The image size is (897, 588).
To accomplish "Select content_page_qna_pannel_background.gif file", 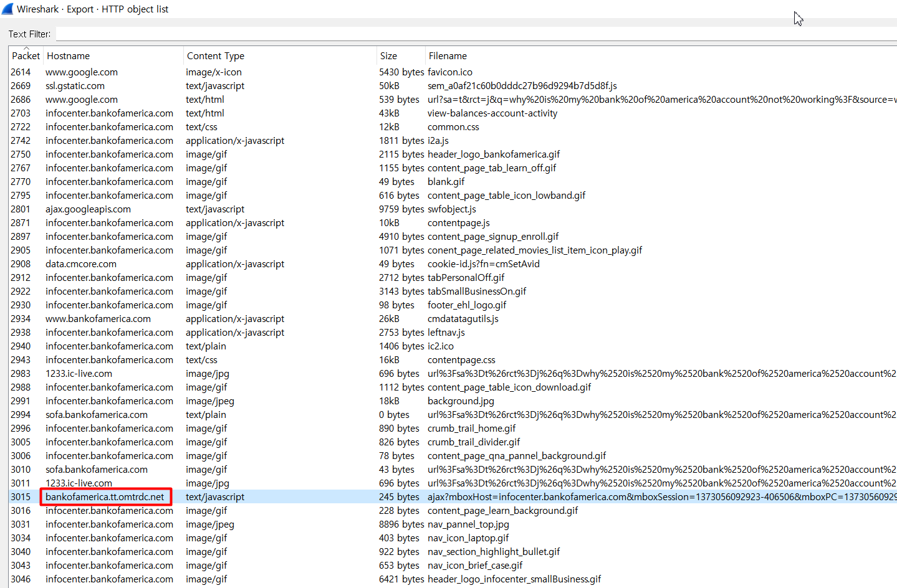I will pyautogui.click(x=517, y=456).
